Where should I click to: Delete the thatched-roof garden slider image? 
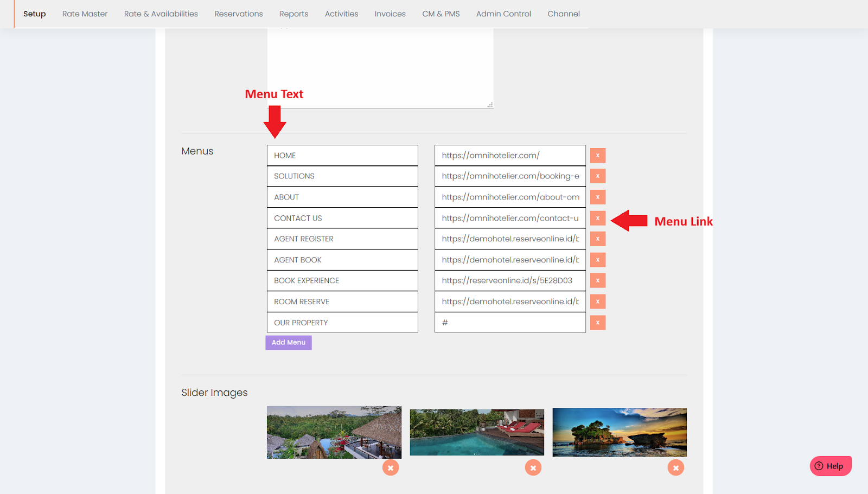coord(391,467)
